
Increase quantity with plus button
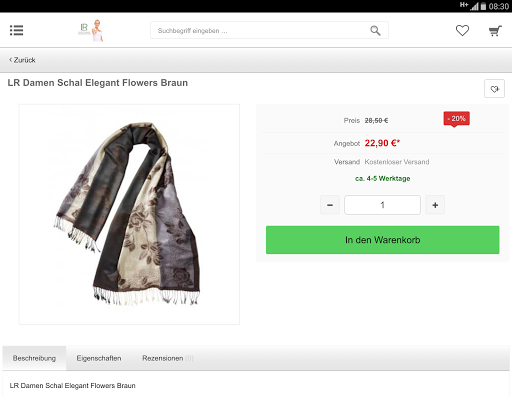tap(435, 205)
